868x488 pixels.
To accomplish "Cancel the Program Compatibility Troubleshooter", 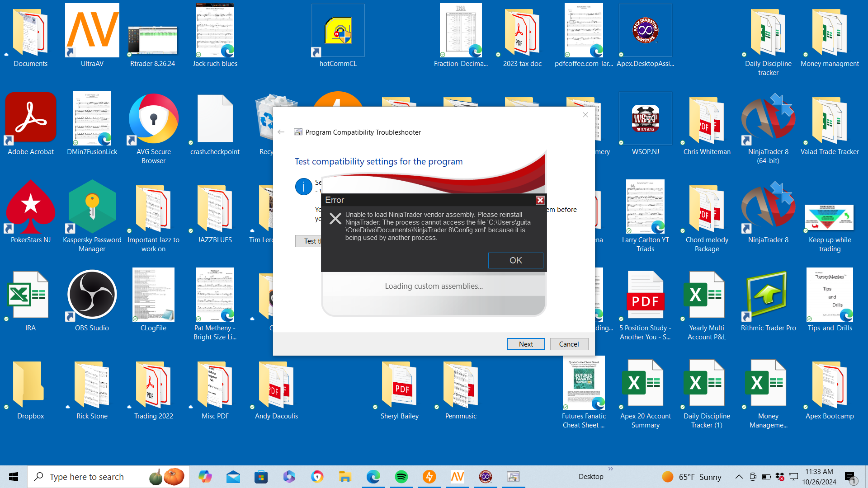I will [569, 344].
